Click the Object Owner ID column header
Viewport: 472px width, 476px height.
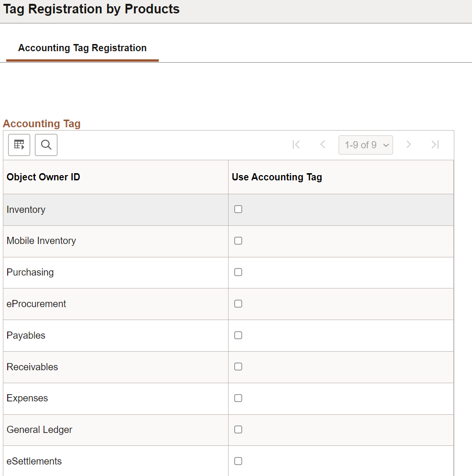click(43, 177)
